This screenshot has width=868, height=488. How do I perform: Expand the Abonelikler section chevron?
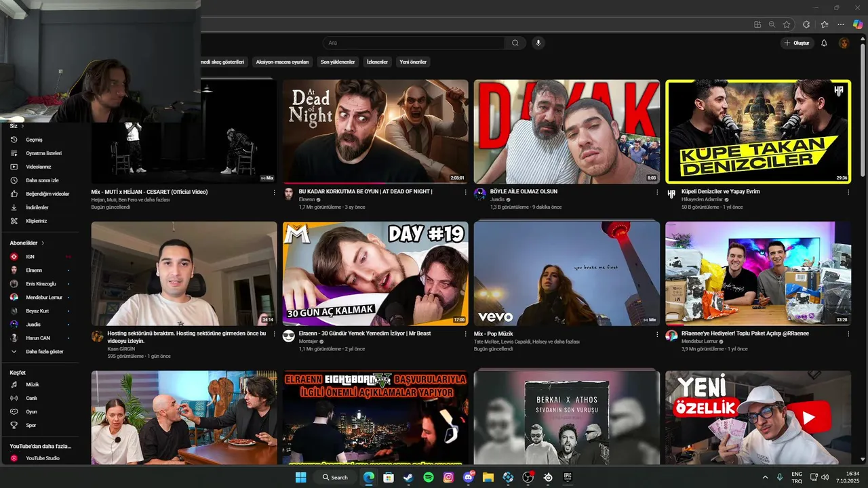point(43,243)
